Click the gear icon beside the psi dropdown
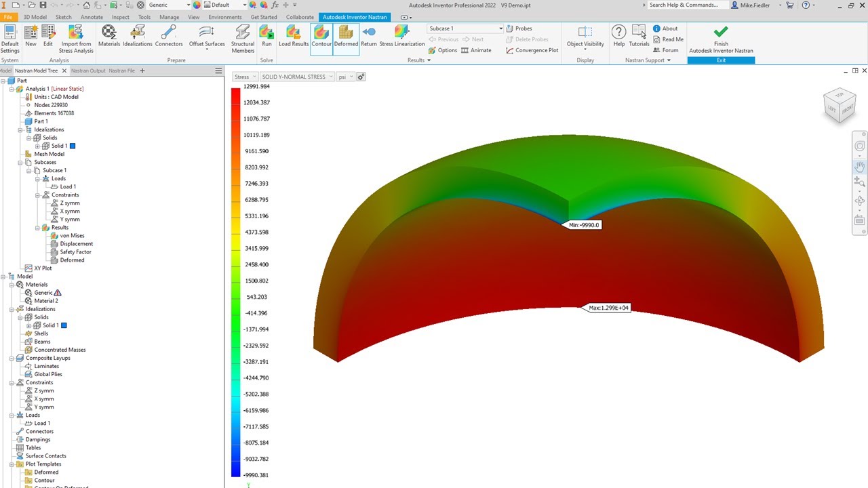The height and width of the screenshot is (488, 868). click(x=361, y=77)
